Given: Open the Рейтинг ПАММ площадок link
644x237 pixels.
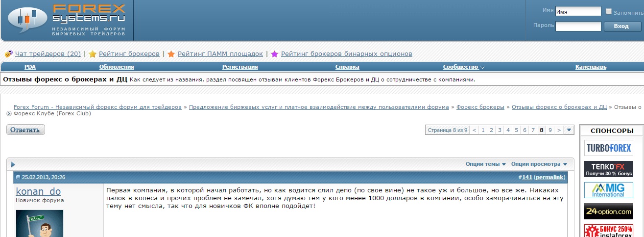Looking at the screenshot, I should (x=220, y=54).
